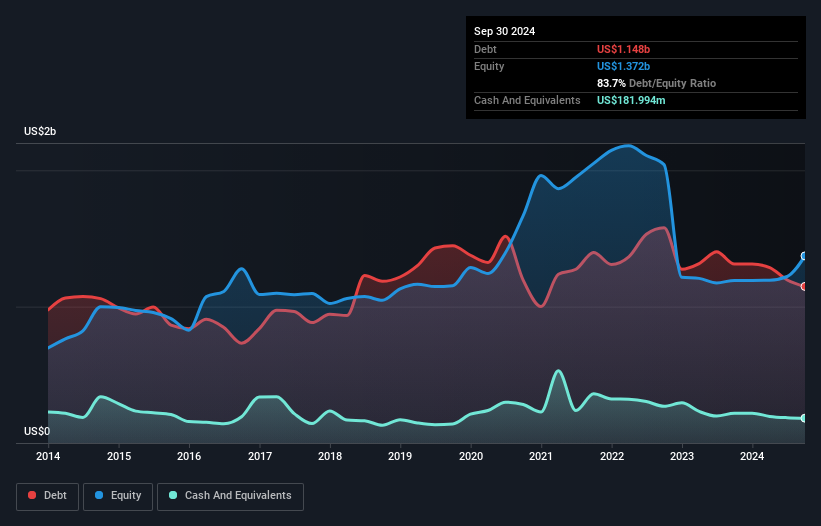The height and width of the screenshot is (526, 821).
Task: Click the teal Cash legend dot
Action: pyautogui.click(x=173, y=495)
